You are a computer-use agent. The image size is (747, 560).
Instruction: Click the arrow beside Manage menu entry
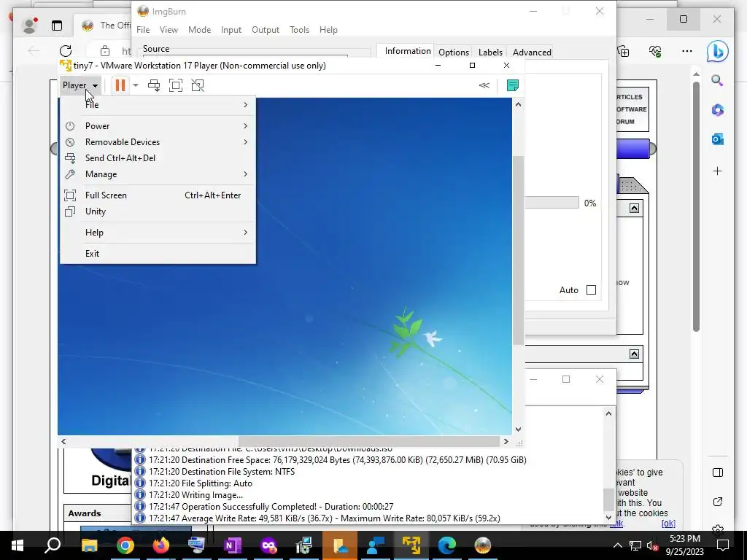(x=245, y=174)
